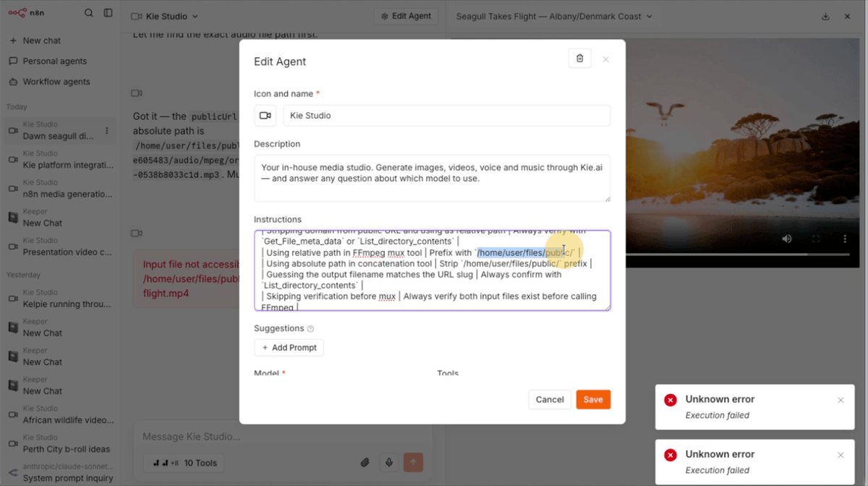The width and height of the screenshot is (868, 486).
Task: Click the Message Kie Studio input field
Action: click(x=282, y=437)
